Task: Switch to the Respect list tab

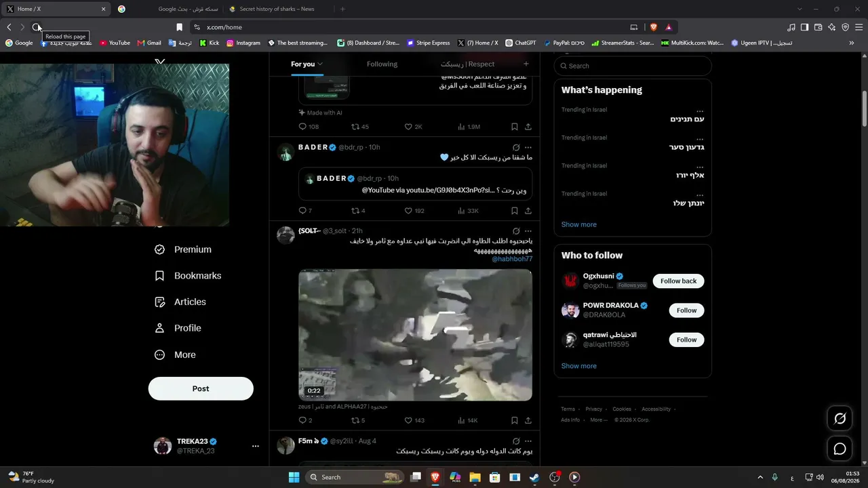Action: tap(467, 64)
